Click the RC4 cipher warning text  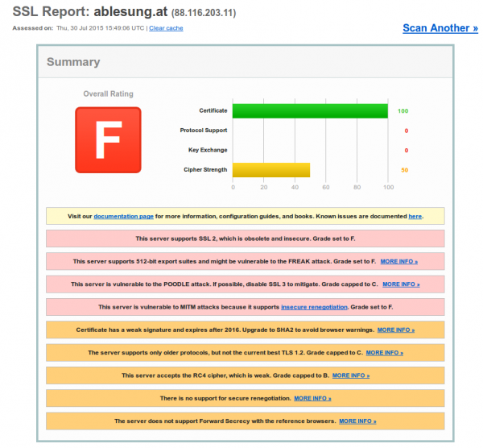(x=225, y=375)
